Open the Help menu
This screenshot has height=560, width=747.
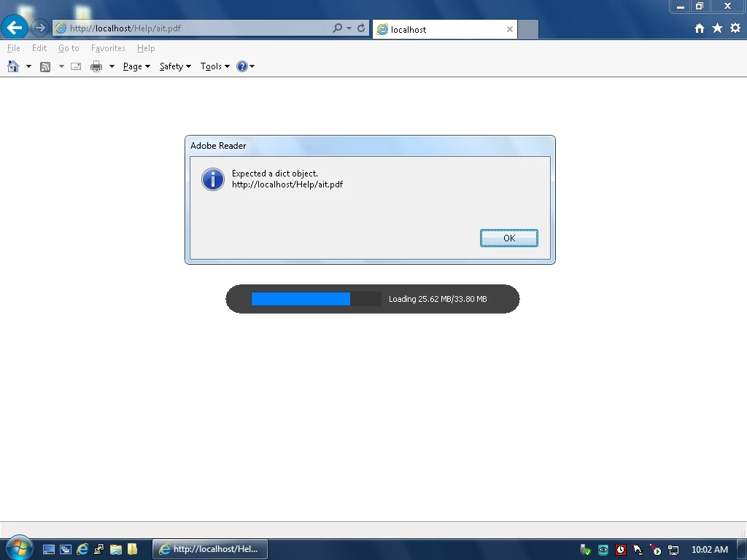pyautogui.click(x=146, y=48)
